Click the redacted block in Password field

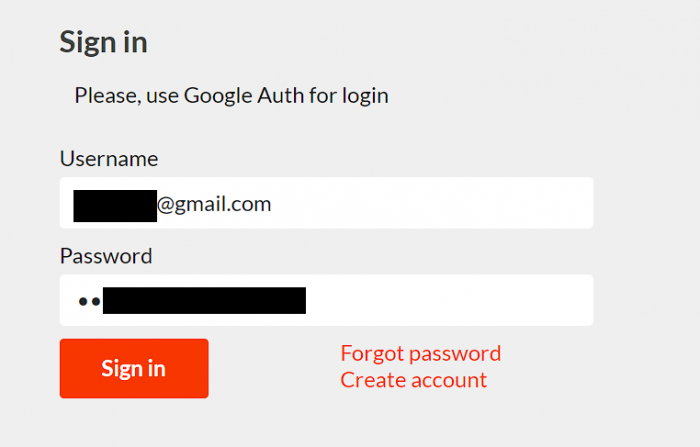(x=204, y=300)
